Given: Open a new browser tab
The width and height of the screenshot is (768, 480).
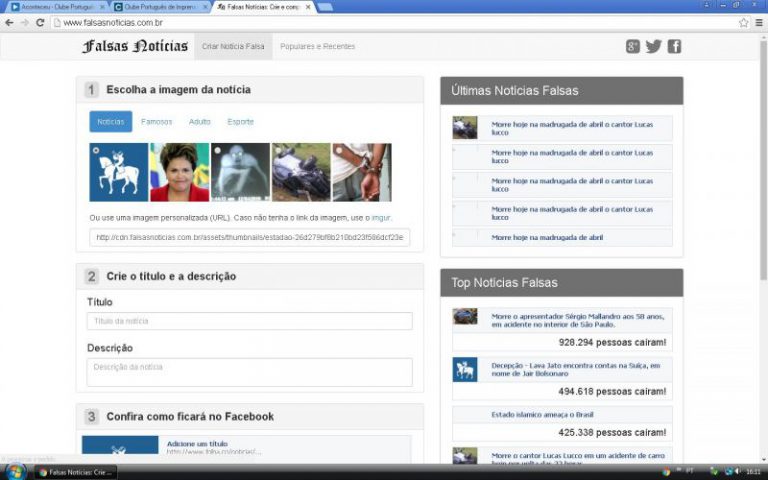Looking at the screenshot, I should tap(325, 7).
